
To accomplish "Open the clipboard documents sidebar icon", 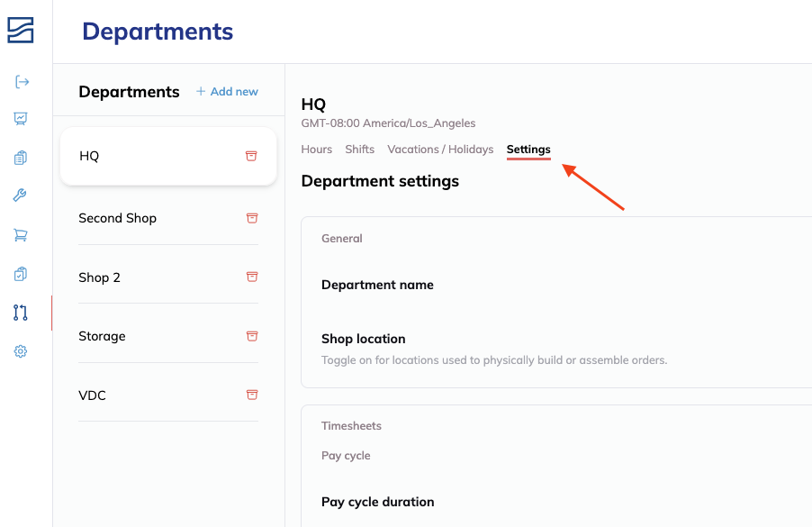I will click(x=21, y=158).
